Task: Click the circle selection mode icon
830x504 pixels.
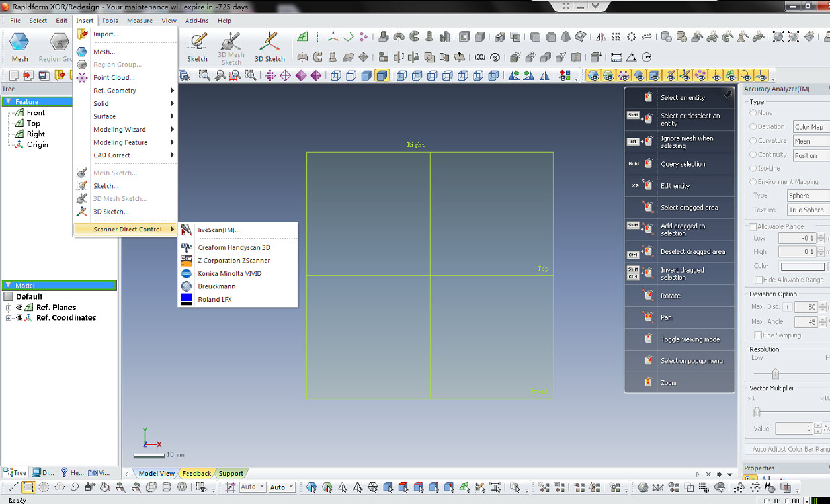Action: click(44, 487)
